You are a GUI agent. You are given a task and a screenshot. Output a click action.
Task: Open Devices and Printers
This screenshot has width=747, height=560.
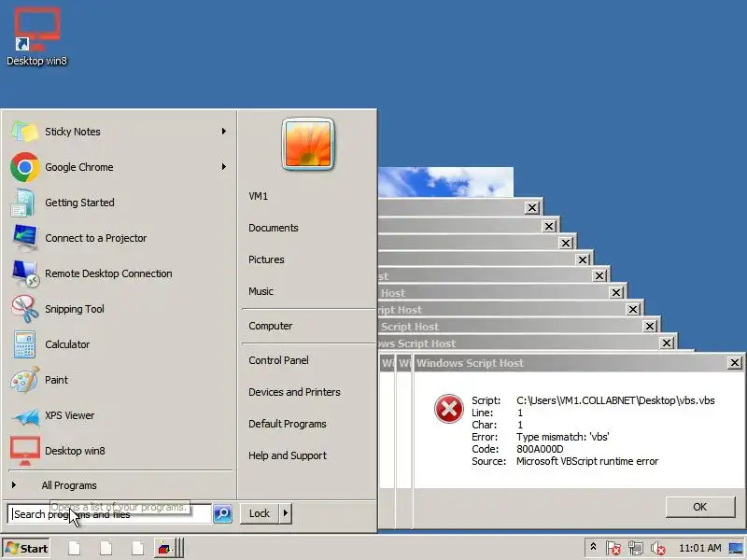[294, 392]
